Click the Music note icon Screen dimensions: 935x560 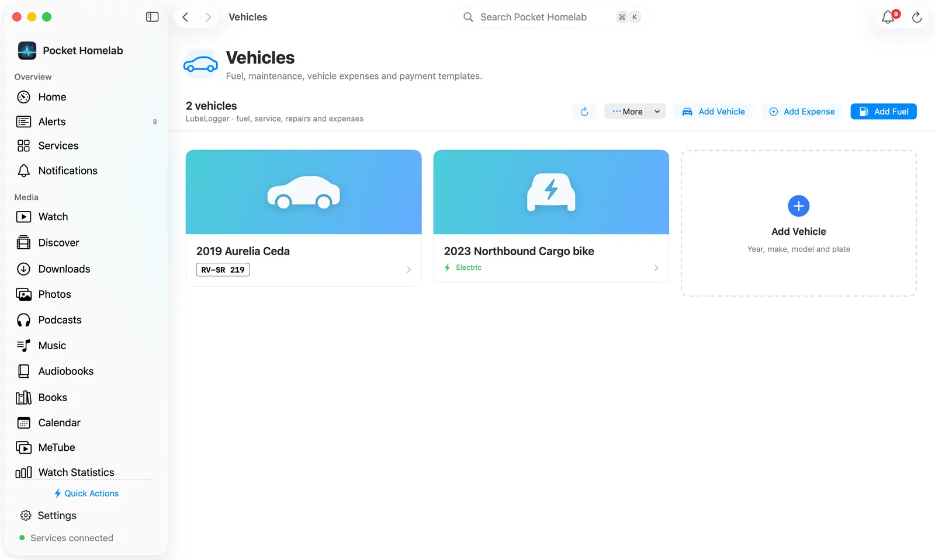[23, 346]
